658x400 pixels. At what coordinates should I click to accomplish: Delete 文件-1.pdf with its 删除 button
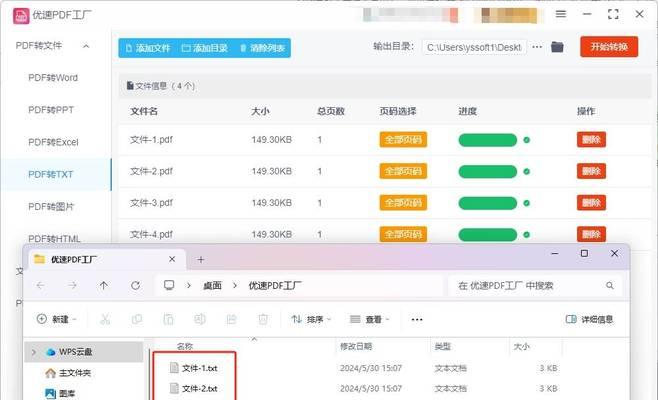pos(591,139)
